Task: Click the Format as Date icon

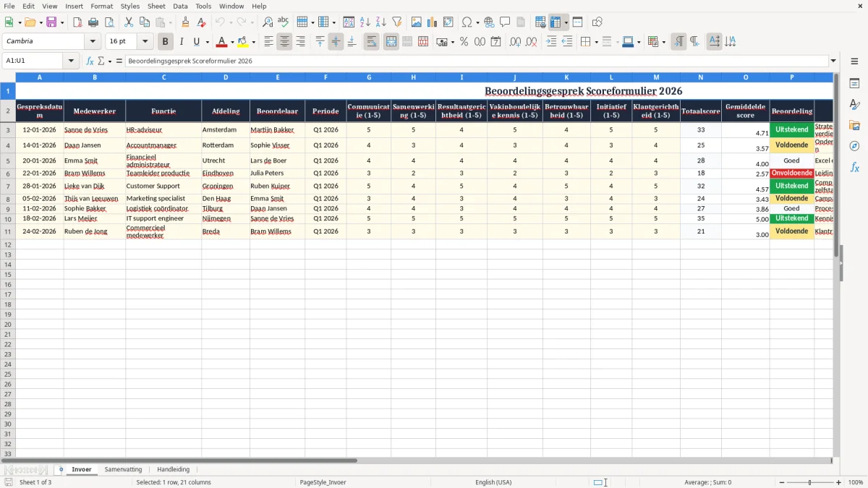Action: [x=495, y=42]
